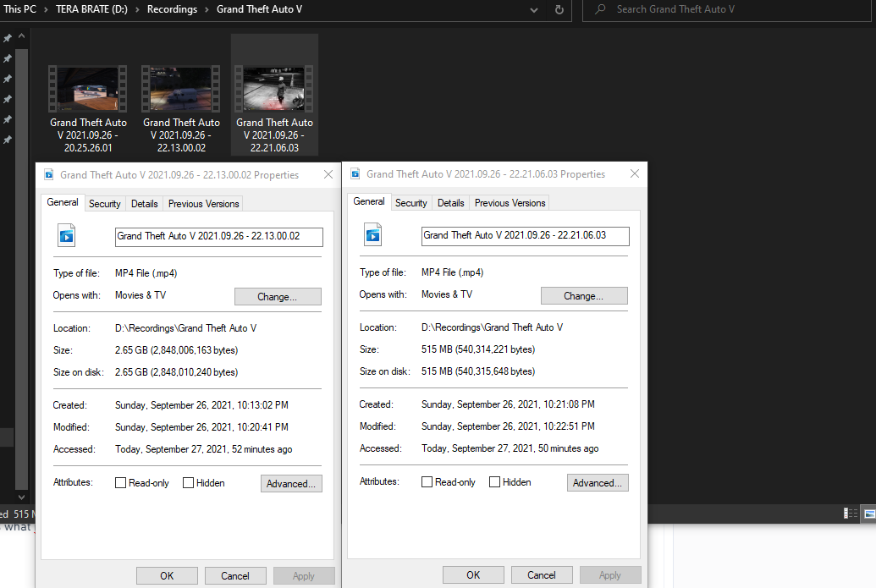
Task: Open Previous Versions tab in 22.21.06.03 Properties
Action: [x=510, y=203]
